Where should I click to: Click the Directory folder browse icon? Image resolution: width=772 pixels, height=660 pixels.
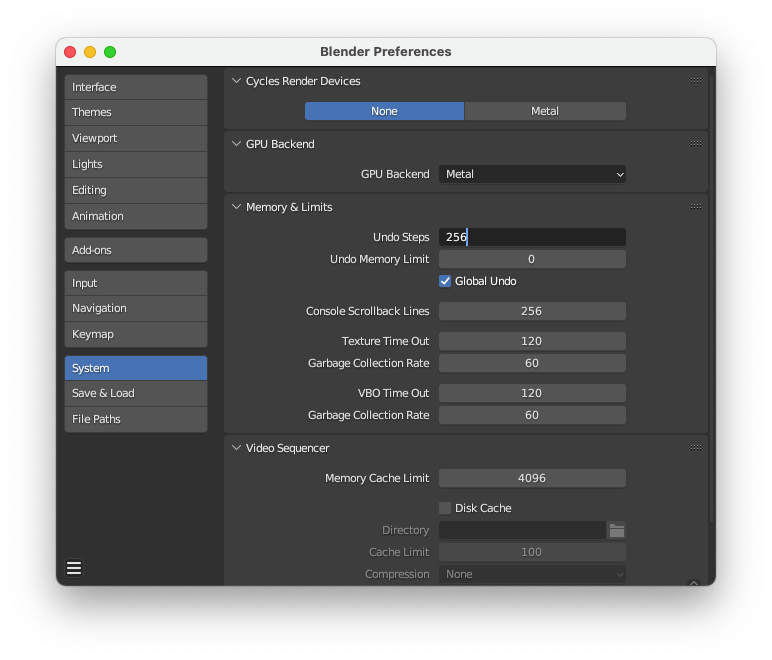[616, 530]
